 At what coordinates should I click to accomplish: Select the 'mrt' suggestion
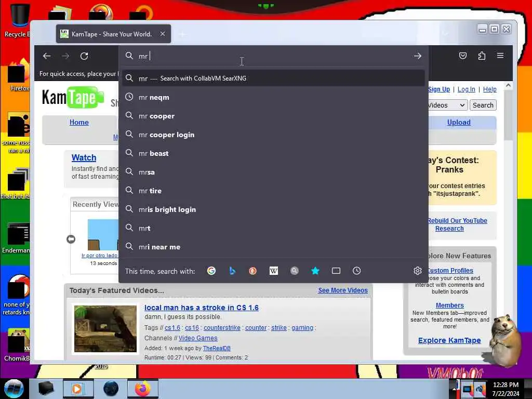[x=273, y=228]
